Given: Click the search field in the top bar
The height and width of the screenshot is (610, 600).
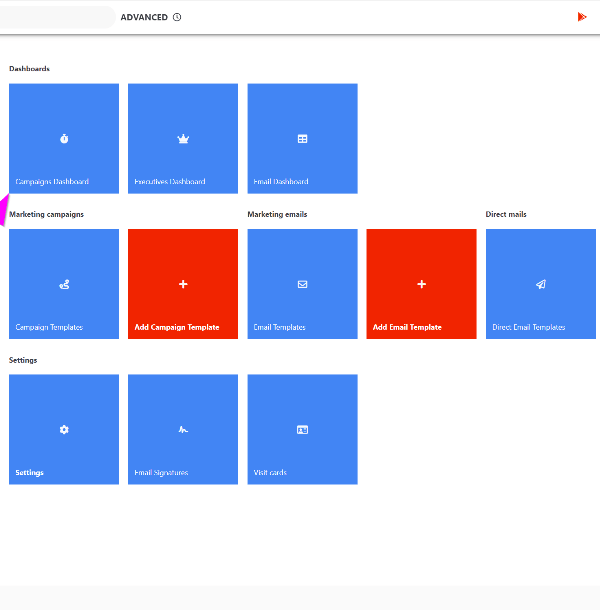Looking at the screenshot, I should point(55,17).
